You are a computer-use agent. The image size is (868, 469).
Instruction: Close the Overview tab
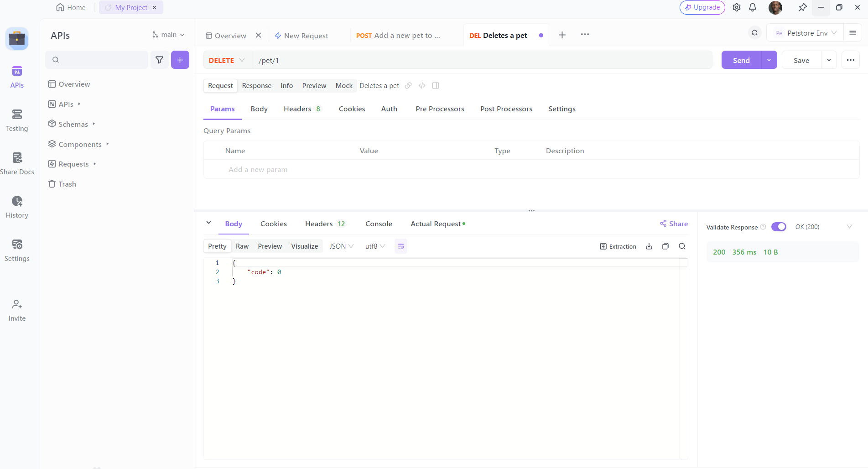(x=258, y=35)
